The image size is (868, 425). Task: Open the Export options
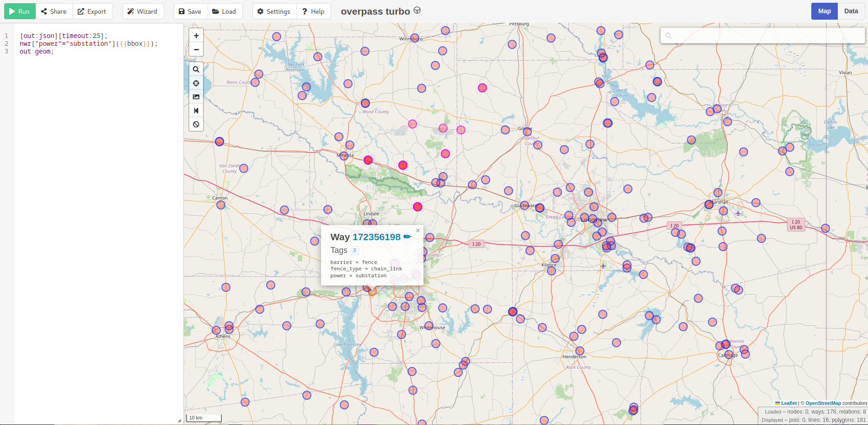[92, 11]
